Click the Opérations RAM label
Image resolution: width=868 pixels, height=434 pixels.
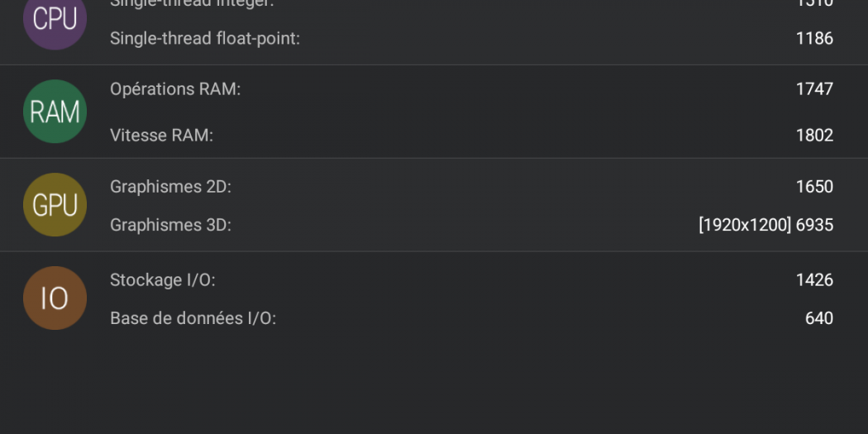(175, 89)
